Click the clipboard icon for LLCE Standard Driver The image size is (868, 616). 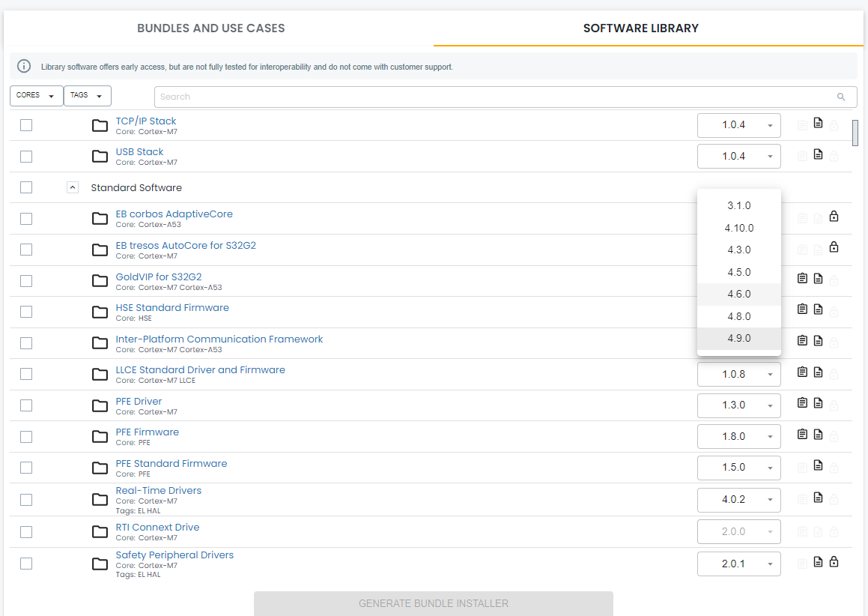point(802,371)
